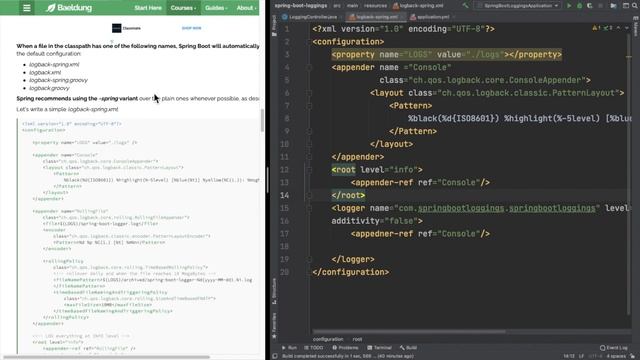Screen dimensions: 640x360
Task: Click the logback-spring.xml list item on webpage
Action: [x=54, y=64]
